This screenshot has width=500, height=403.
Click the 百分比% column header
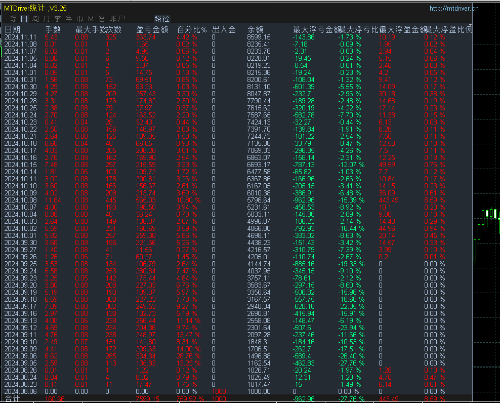pyautogui.click(x=192, y=30)
